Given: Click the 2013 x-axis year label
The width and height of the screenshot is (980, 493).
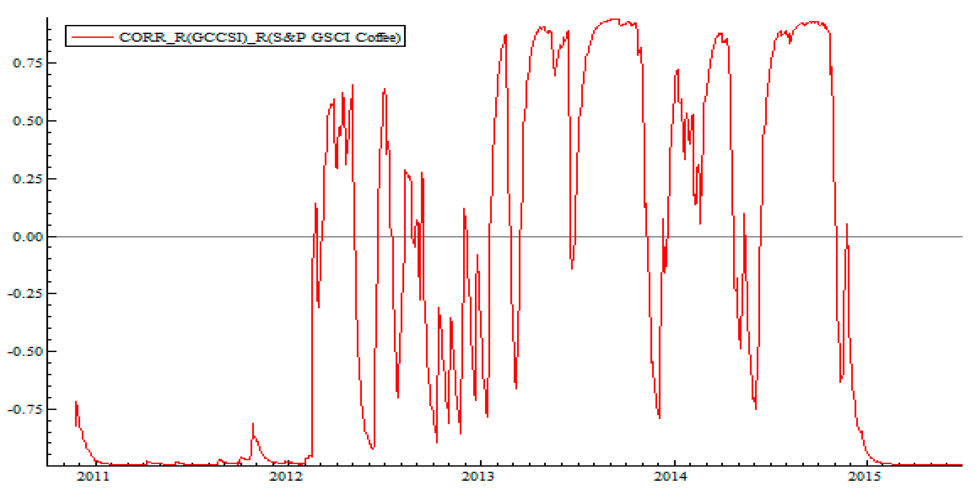Looking at the screenshot, I should pyautogui.click(x=478, y=476).
